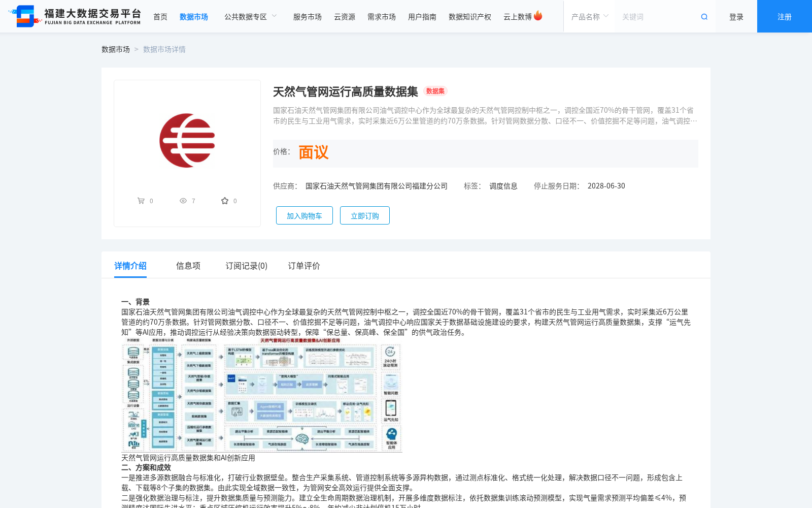This screenshot has height=508, width=812.
Task: Open the 云上数博 menu item
Action: coord(518,17)
